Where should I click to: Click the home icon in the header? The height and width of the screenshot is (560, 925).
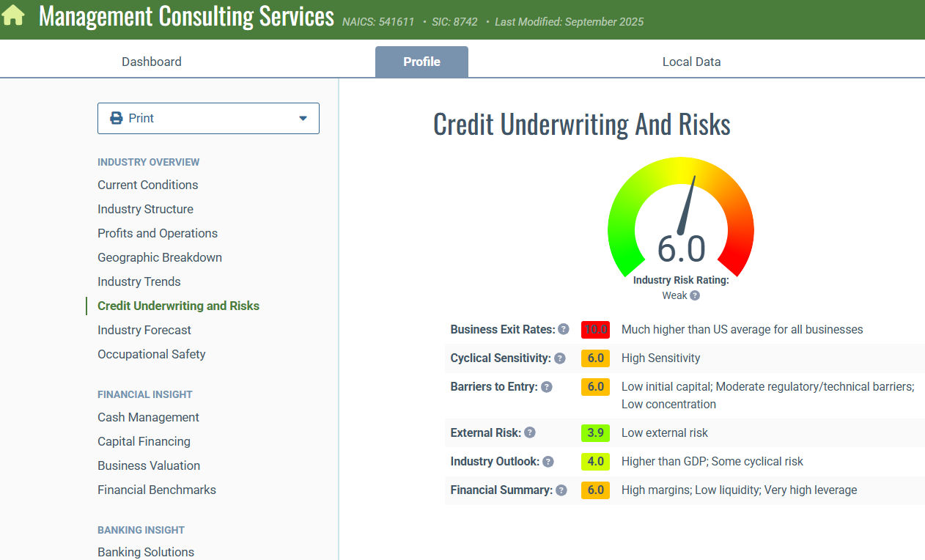pos(13,15)
